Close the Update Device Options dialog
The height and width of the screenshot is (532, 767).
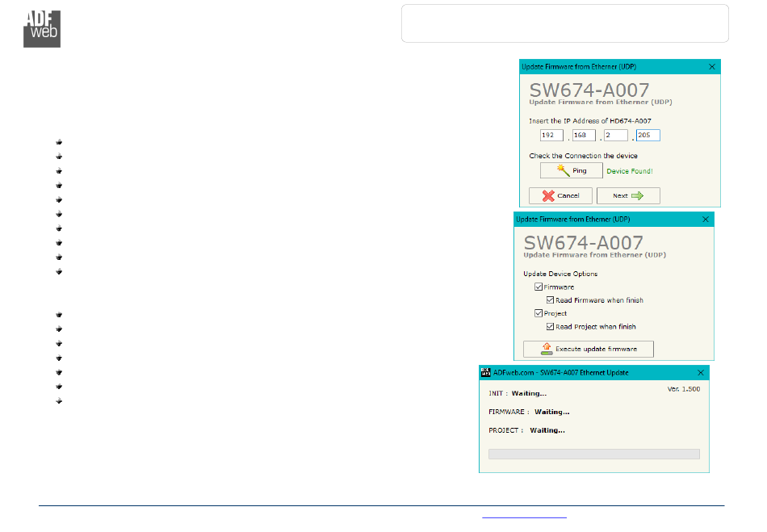pos(705,220)
